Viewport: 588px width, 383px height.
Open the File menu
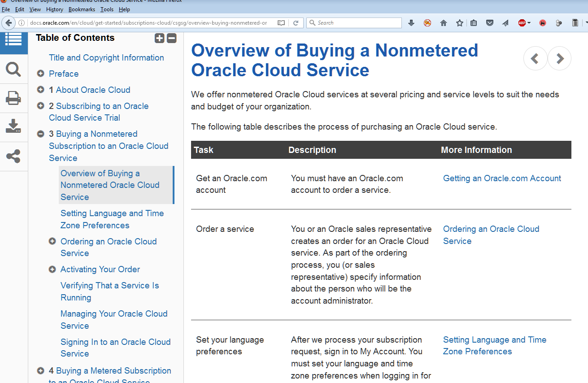(x=6, y=9)
